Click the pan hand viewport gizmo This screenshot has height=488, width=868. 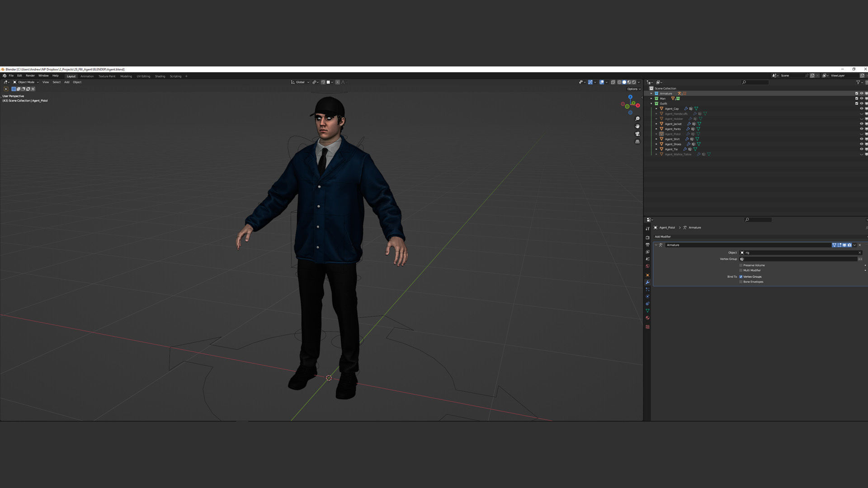coord(637,127)
